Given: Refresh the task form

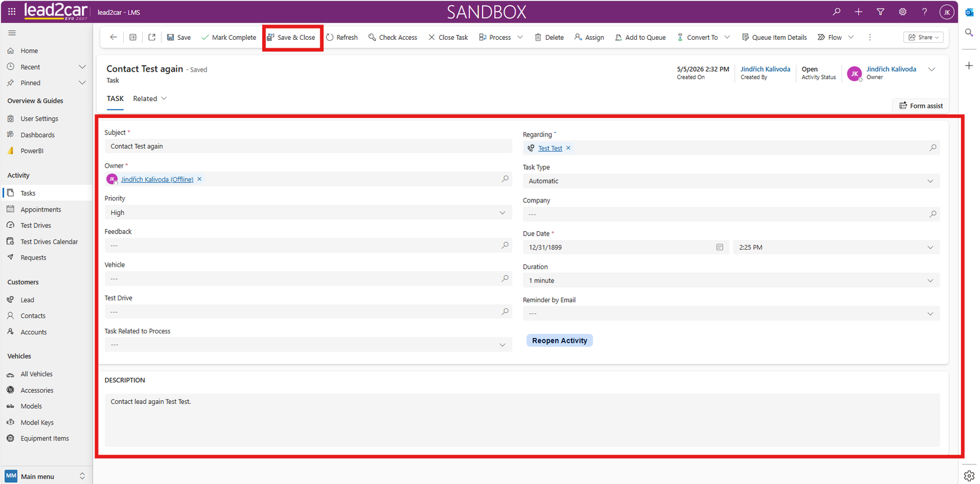Looking at the screenshot, I should tap(342, 37).
